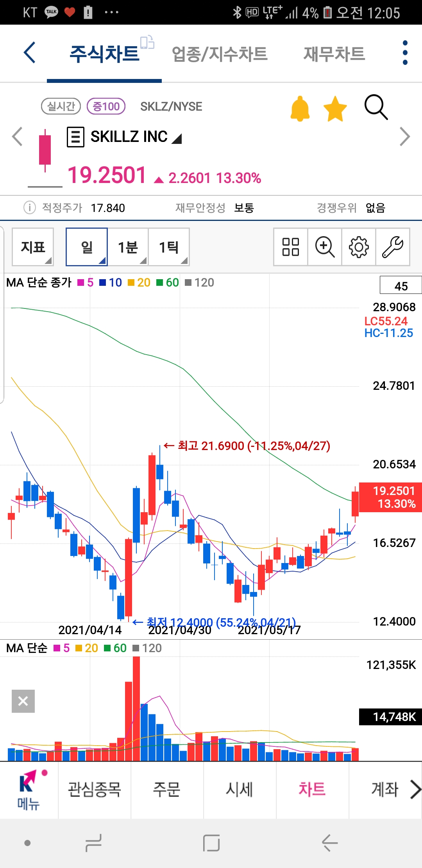Screen dimensions: 422x868
Task: Open the chart tools wrench icon
Action: pos(393,247)
